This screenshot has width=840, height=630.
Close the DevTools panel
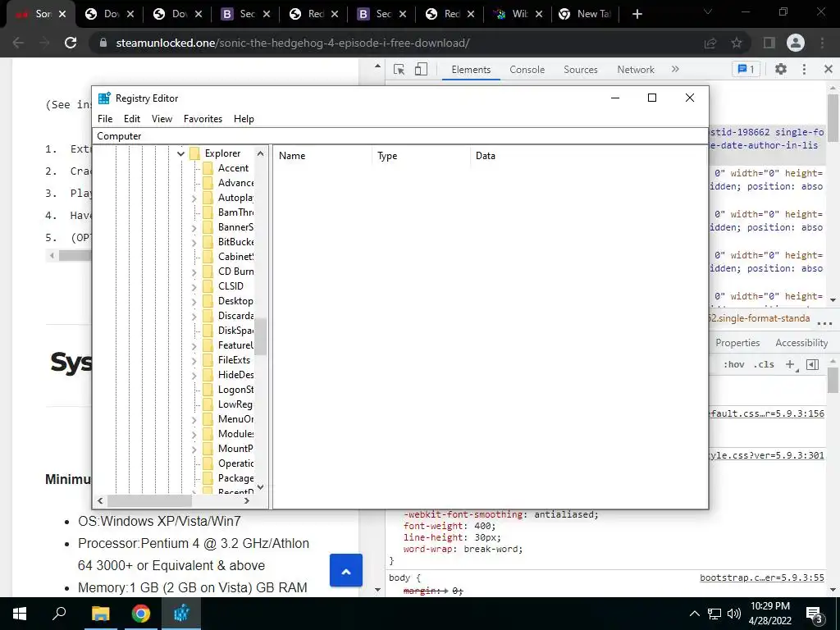(x=829, y=69)
